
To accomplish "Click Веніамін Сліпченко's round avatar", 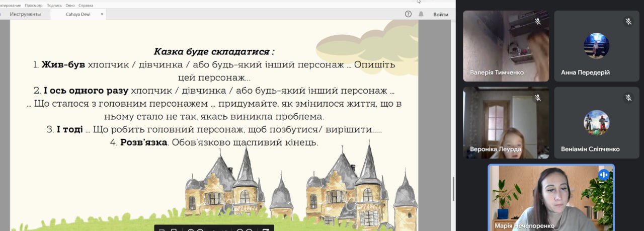I will [x=596, y=122].
